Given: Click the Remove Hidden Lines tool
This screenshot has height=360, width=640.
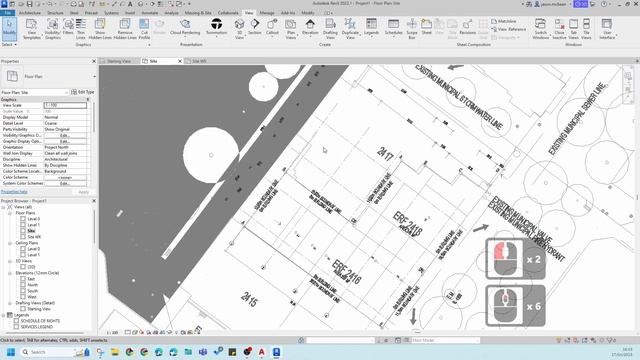Looking at the screenshot, I should click(125, 29).
